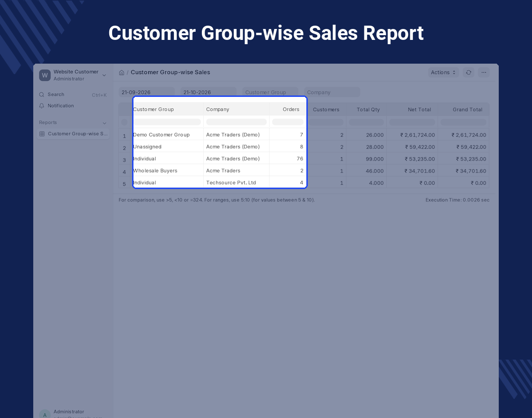Click the Customer Group-wise Sales breadcrumb
532x418 pixels.
(171, 72)
